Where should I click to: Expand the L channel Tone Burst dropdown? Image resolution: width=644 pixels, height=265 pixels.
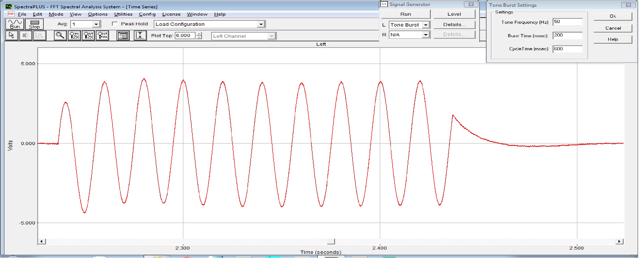pyautogui.click(x=426, y=25)
